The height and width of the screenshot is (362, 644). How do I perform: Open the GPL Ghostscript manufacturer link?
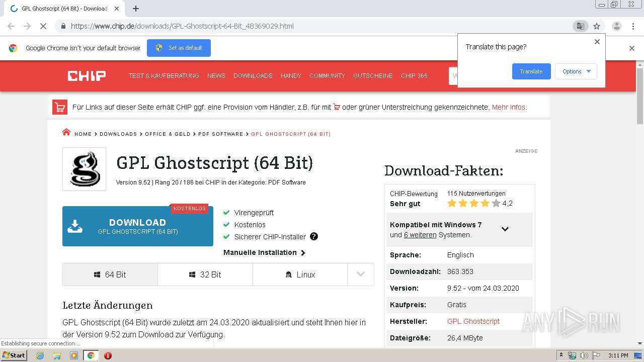click(473, 321)
